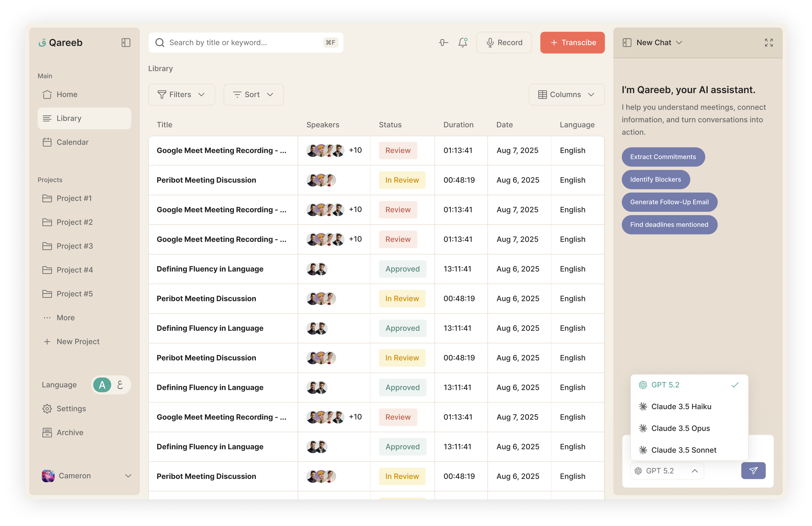Open Project #5 folder
The image size is (812, 526).
[84, 294]
